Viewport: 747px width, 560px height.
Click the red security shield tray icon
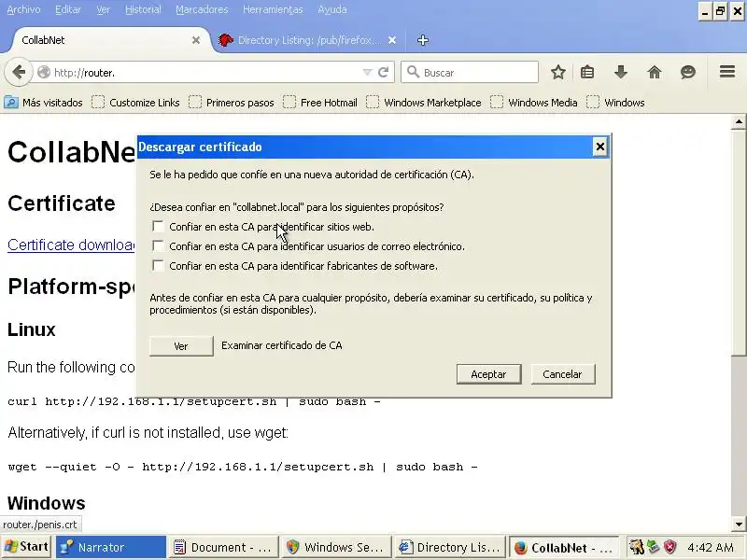click(x=670, y=547)
